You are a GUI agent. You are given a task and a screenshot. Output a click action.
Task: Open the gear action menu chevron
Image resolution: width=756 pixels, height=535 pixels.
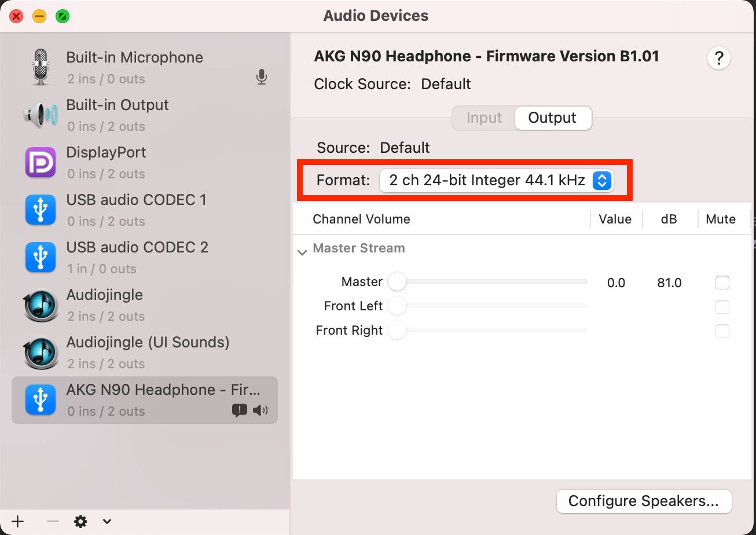[107, 522]
